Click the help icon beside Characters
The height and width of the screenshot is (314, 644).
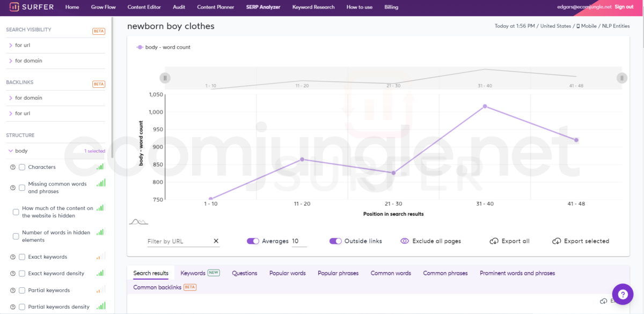tap(13, 167)
